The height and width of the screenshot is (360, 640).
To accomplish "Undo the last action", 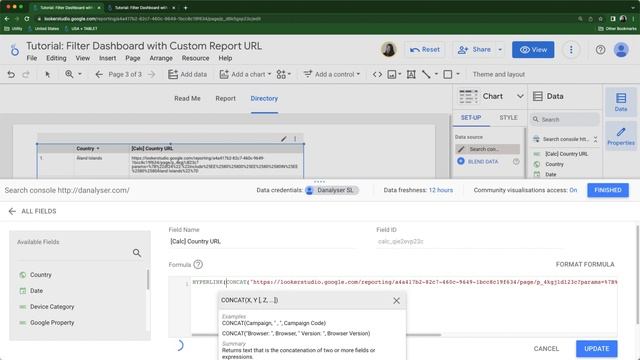I will [11, 74].
